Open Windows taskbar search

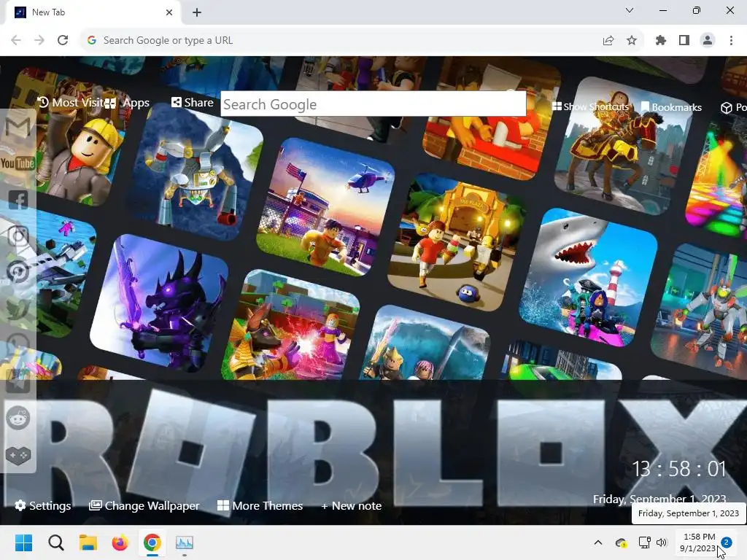pos(55,542)
